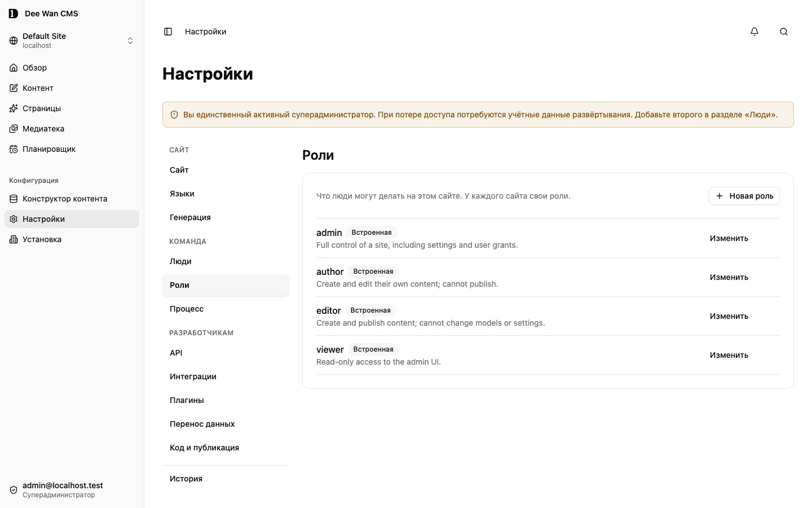Select the Люди settings tab
The image size is (812, 508).
point(226,261)
